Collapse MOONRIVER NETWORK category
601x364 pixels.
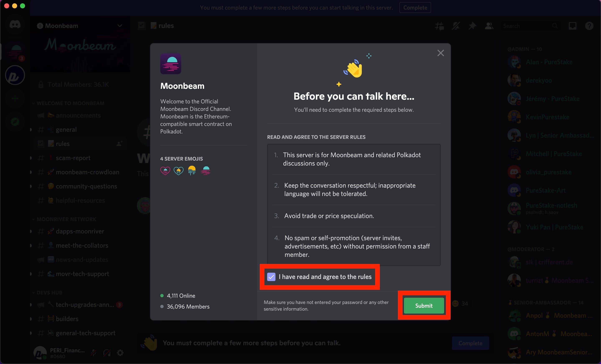(x=64, y=219)
